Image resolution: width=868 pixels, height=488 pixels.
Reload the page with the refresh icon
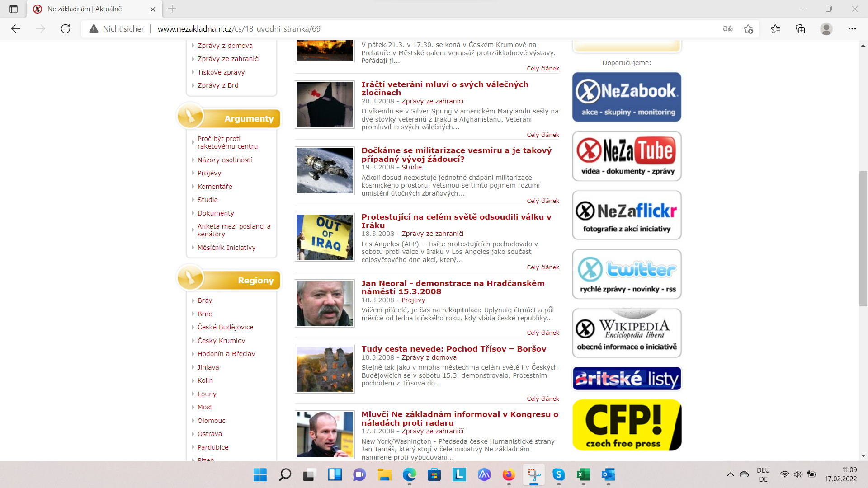point(66,29)
